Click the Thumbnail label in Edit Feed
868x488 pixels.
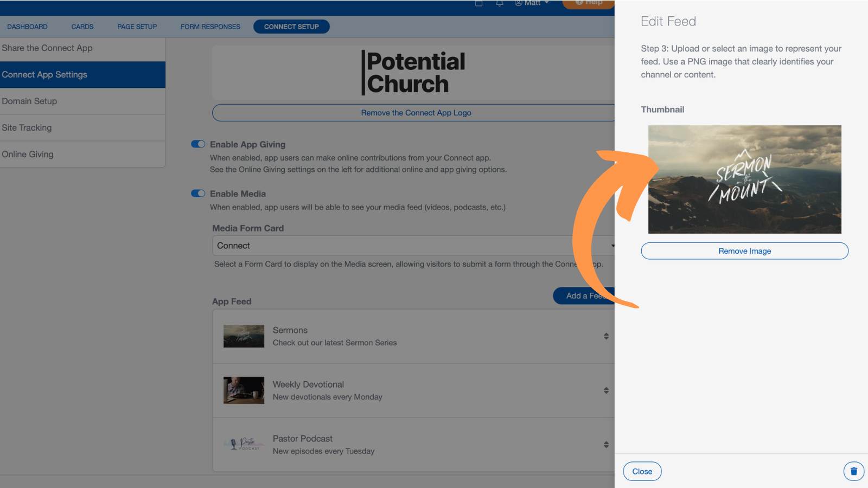coord(662,110)
